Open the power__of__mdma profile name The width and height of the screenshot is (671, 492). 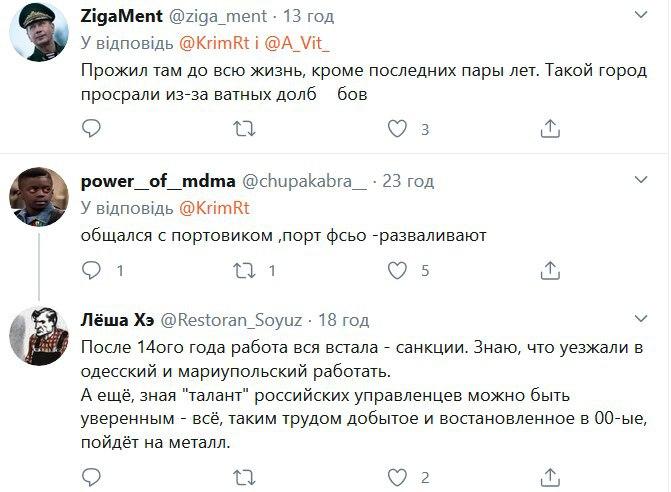click(x=158, y=182)
